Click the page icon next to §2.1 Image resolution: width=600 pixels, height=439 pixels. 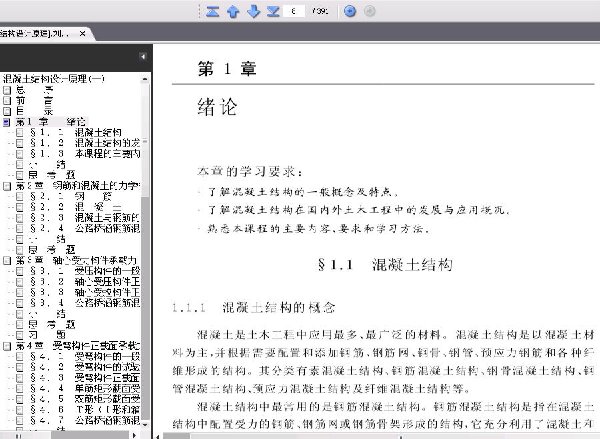(20, 197)
